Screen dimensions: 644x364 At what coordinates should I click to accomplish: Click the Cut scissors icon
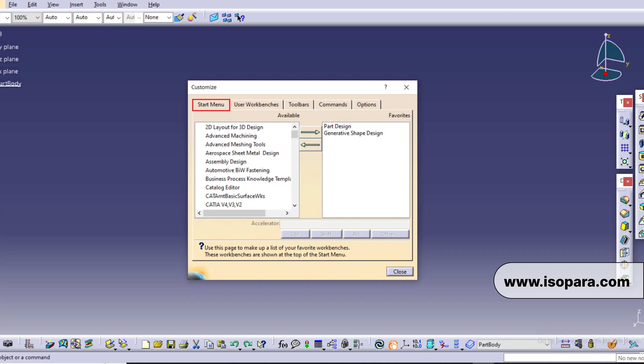196,345
